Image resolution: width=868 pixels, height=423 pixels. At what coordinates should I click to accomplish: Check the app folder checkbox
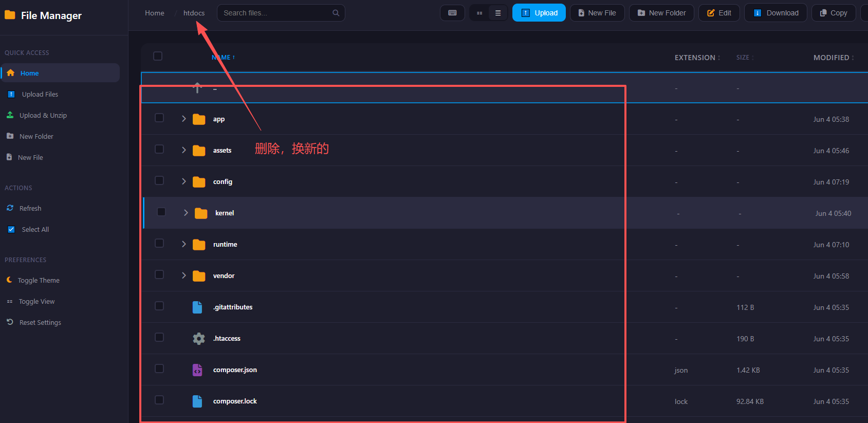159,118
